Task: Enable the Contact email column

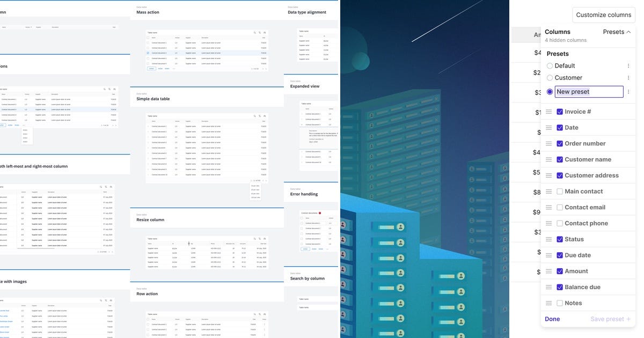Action: click(x=560, y=208)
